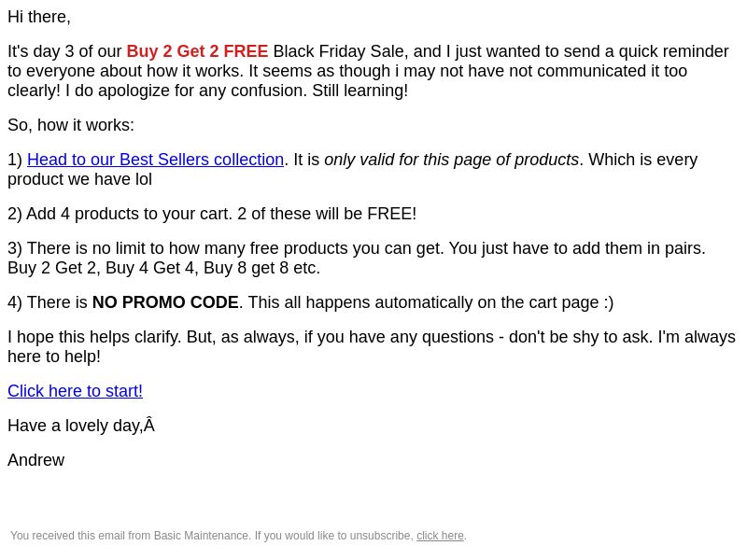This screenshot has height=560, width=747.
Task: Click the red 'Buy 2 Get 2 FREE' text
Action: pos(197,51)
